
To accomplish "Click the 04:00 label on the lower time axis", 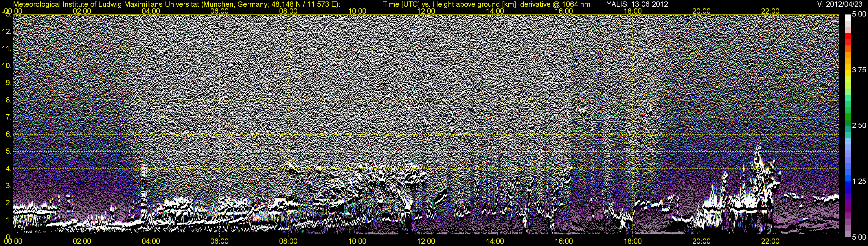I will pyautogui.click(x=151, y=241).
